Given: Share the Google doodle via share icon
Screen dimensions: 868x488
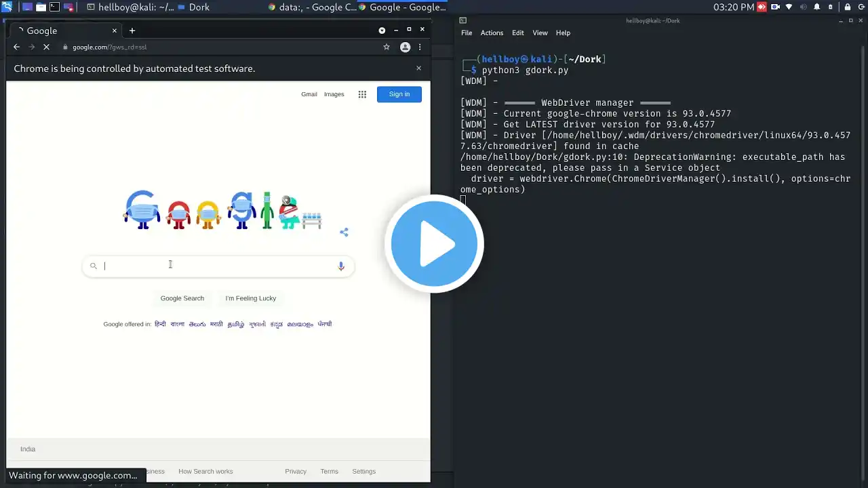Looking at the screenshot, I should (x=344, y=232).
